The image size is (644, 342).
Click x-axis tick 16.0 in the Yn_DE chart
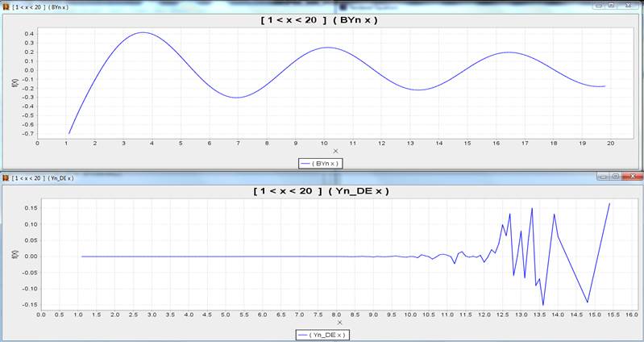pyautogui.click(x=631, y=315)
